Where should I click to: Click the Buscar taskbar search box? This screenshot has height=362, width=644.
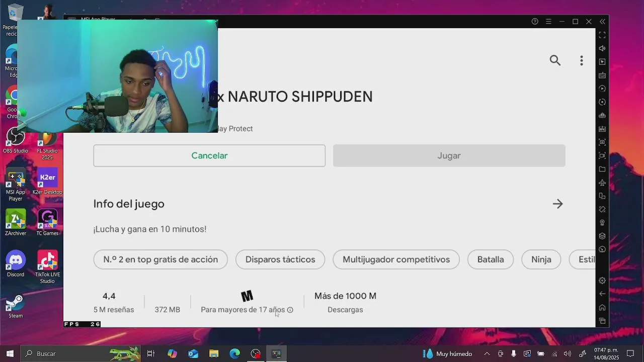coord(82,353)
